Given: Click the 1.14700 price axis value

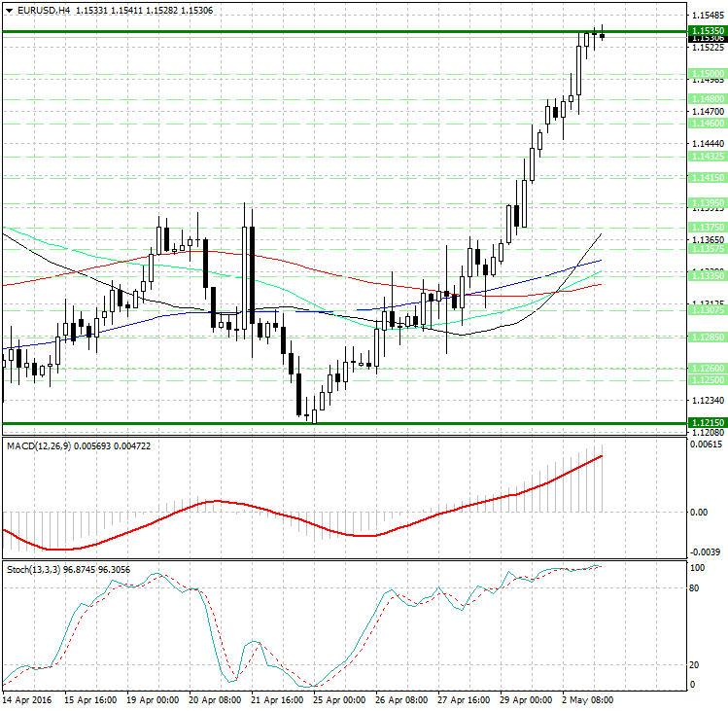Looking at the screenshot, I should 708,112.
